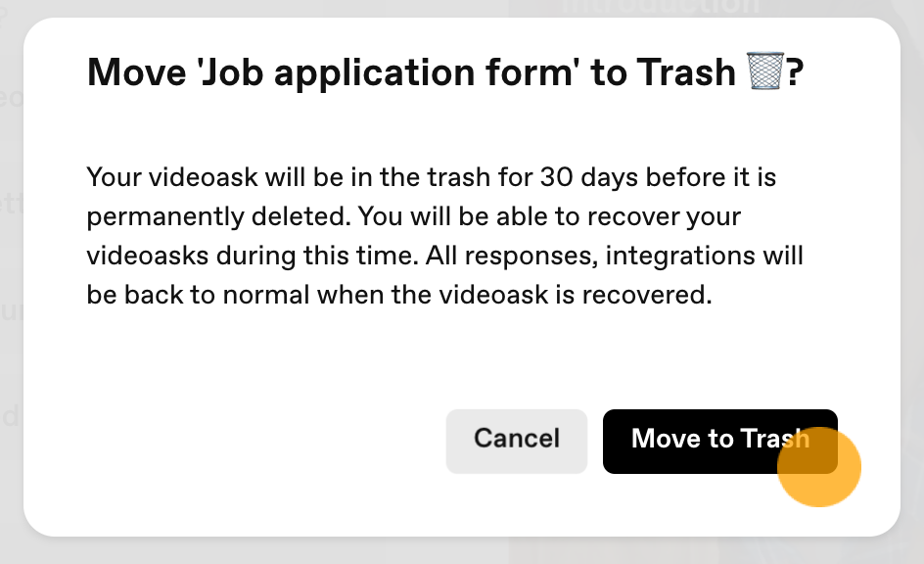Click the Cancel button
924x564 pixels.
(517, 442)
